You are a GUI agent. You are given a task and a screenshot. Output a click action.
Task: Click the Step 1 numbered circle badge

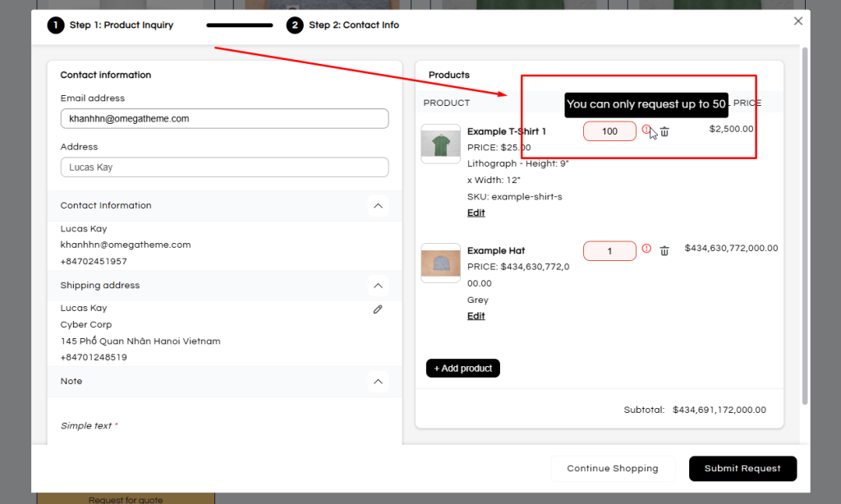pos(55,25)
